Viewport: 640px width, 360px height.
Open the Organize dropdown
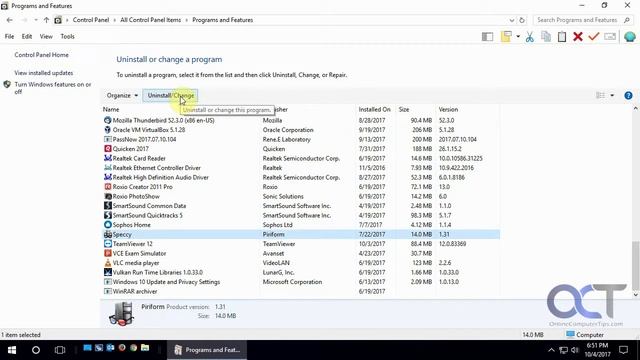click(x=122, y=96)
